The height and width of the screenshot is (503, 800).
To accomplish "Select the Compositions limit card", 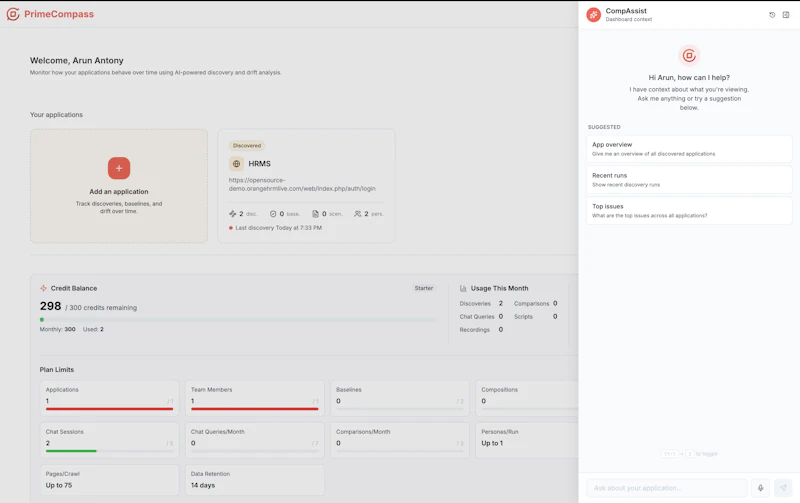I will click(527, 398).
